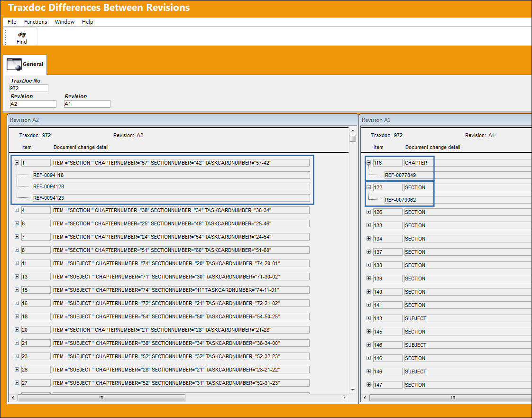The width and height of the screenshot is (532, 418).
Task: Expand item 140 in Revision A1 panel
Action: click(x=368, y=292)
